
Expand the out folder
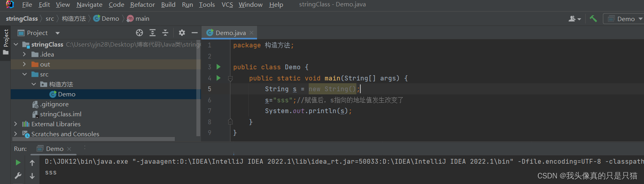pos(24,64)
